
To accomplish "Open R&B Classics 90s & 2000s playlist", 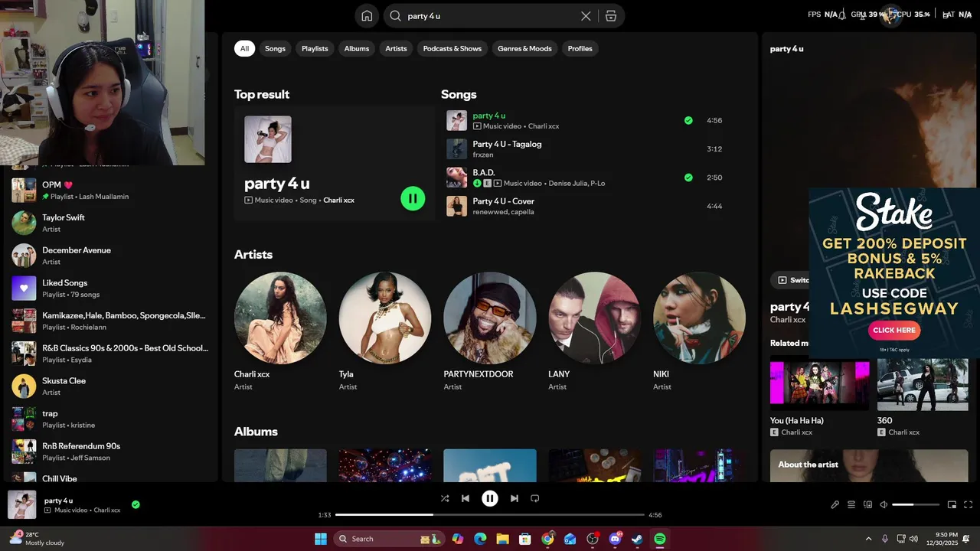I will pyautogui.click(x=110, y=354).
